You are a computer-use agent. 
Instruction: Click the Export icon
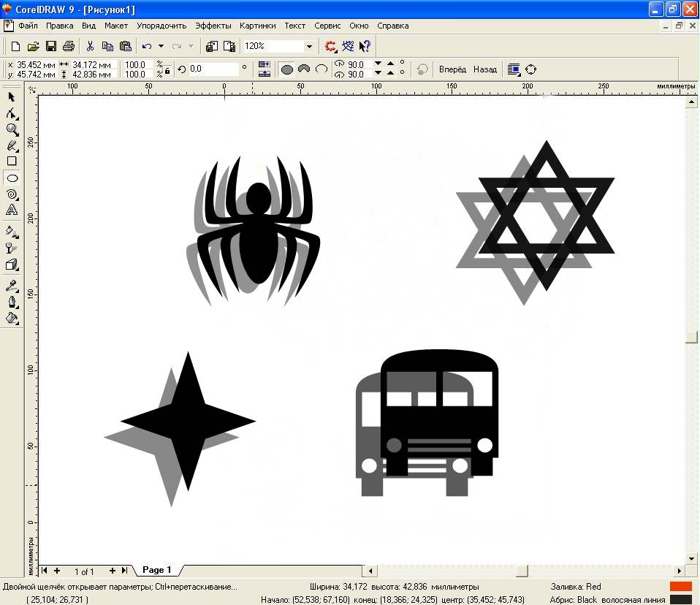(229, 46)
